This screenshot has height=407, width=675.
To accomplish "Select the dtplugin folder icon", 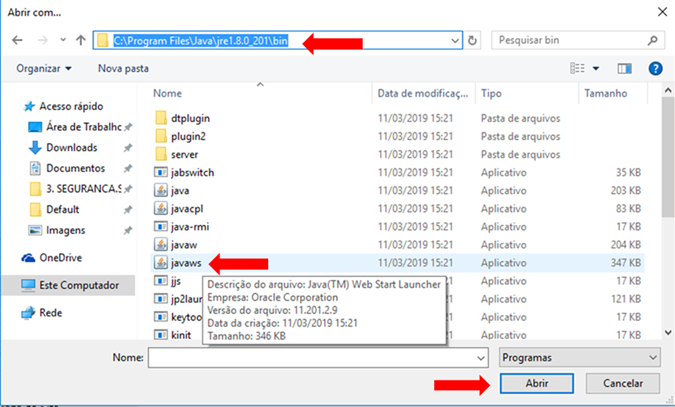I will click(161, 118).
